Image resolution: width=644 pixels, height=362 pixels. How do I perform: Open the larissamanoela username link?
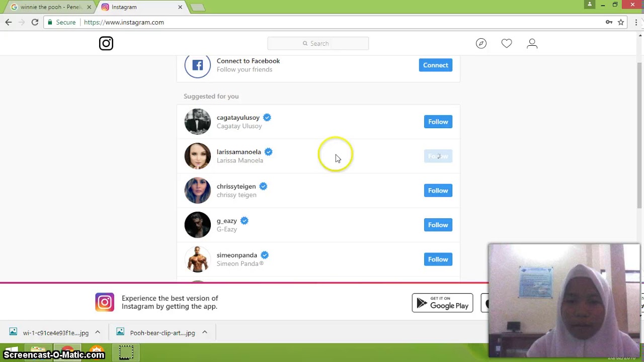pyautogui.click(x=239, y=152)
